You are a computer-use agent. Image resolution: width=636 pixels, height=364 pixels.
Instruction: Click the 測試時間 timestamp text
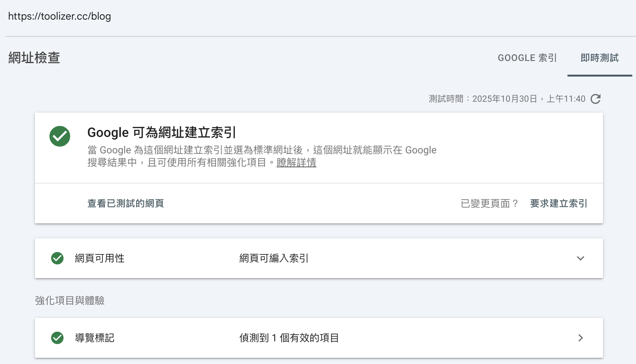(506, 98)
